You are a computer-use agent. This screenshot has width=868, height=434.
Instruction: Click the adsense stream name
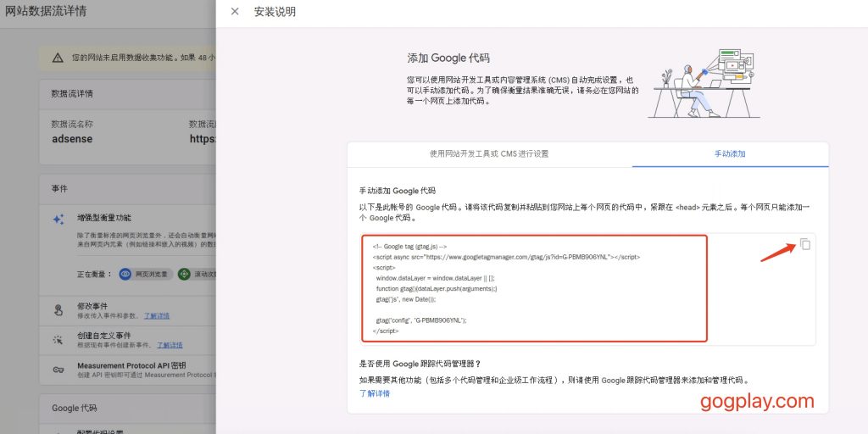pyautogui.click(x=72, y=139)
